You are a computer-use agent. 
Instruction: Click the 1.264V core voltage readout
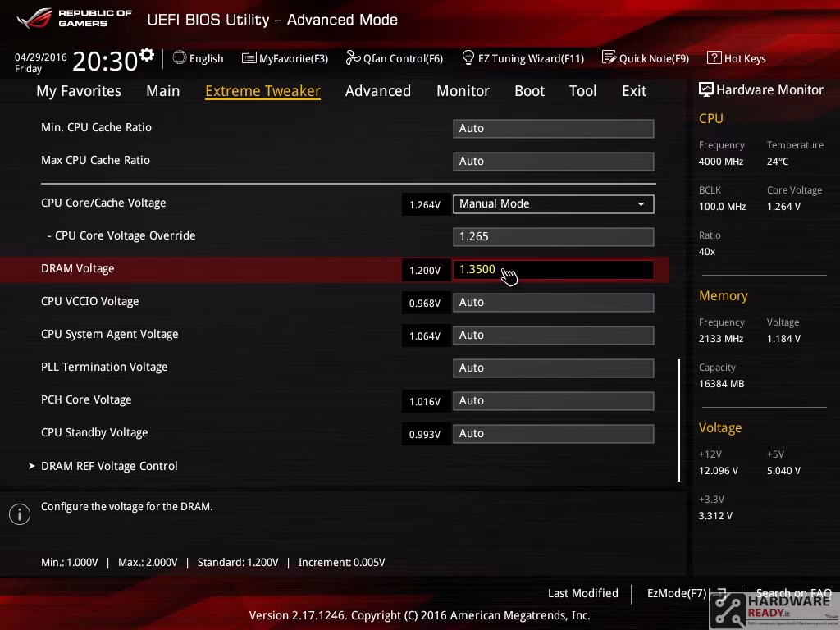[425, 204]
